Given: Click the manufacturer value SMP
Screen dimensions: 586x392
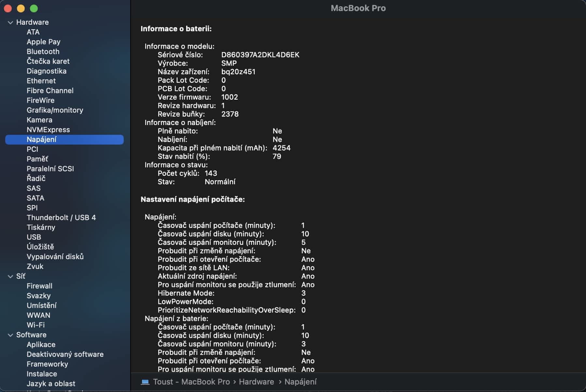Looking at the screenshot, I should click(x=229, y=63).
